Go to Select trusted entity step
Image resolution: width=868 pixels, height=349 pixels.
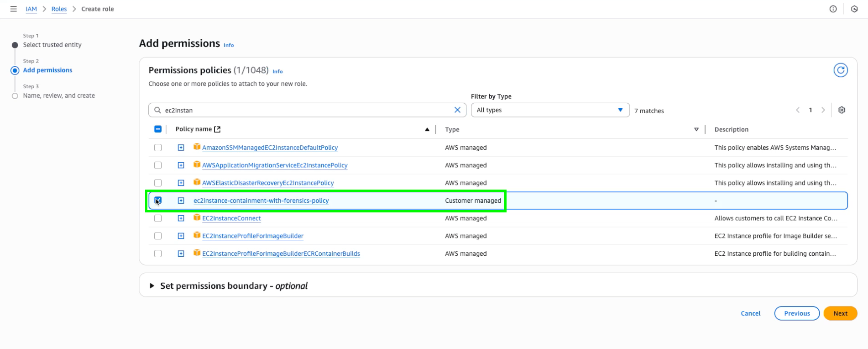click(x=52, y=45)
